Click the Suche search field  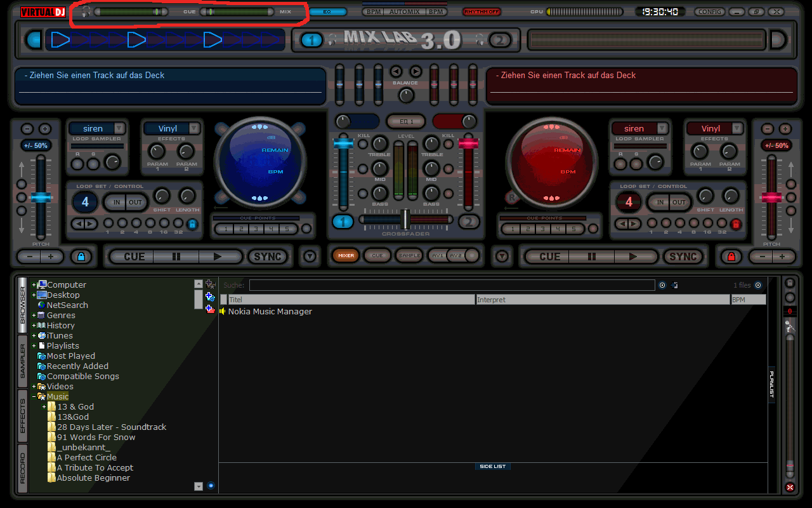[x=452, y=285]
